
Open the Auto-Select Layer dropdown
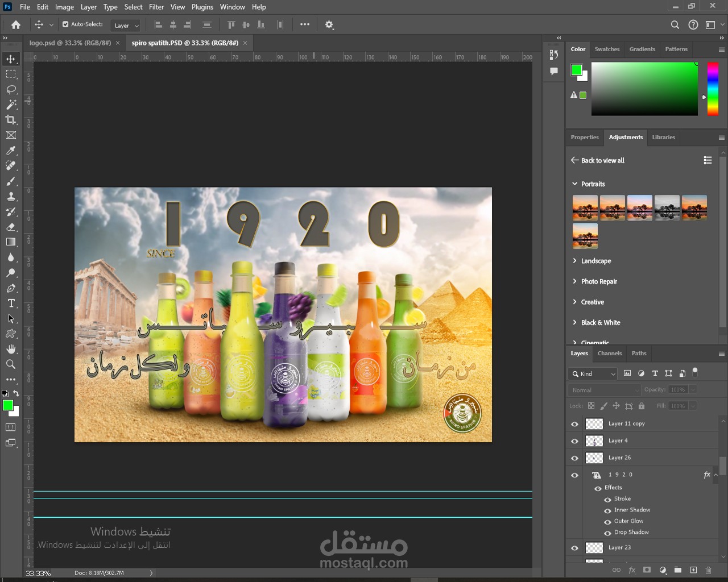coord(125,26)
